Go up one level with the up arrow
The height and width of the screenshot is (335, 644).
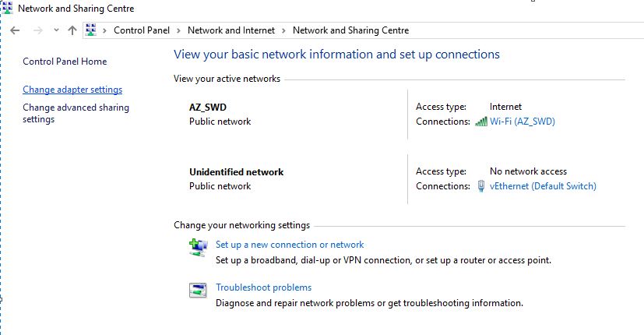[x=72, y=30]
